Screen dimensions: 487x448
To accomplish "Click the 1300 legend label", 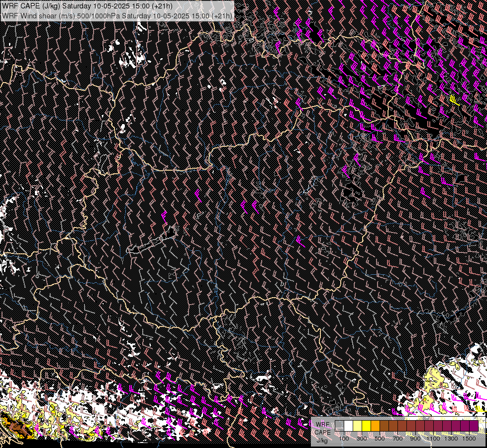I will [451, 439].
